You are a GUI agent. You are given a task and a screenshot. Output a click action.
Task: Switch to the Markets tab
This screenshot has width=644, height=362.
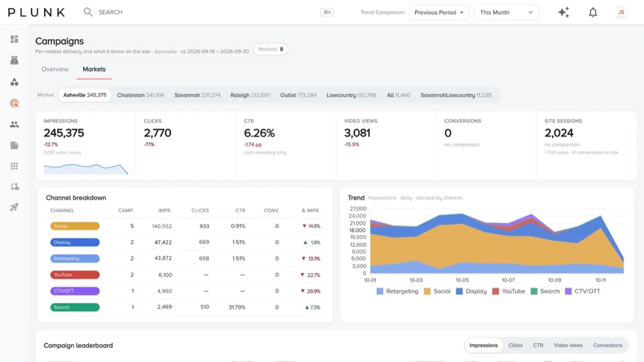[94, 69]
